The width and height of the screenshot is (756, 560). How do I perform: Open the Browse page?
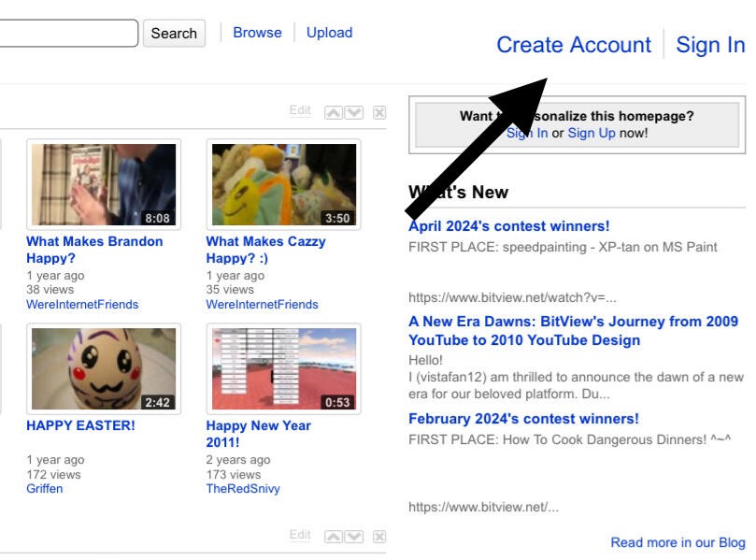click(257, 33)
